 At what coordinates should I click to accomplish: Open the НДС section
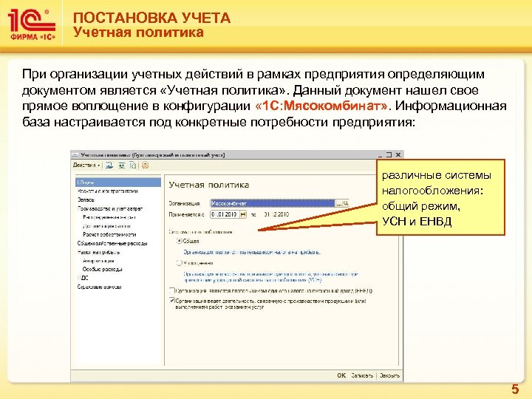coord(83,278)
